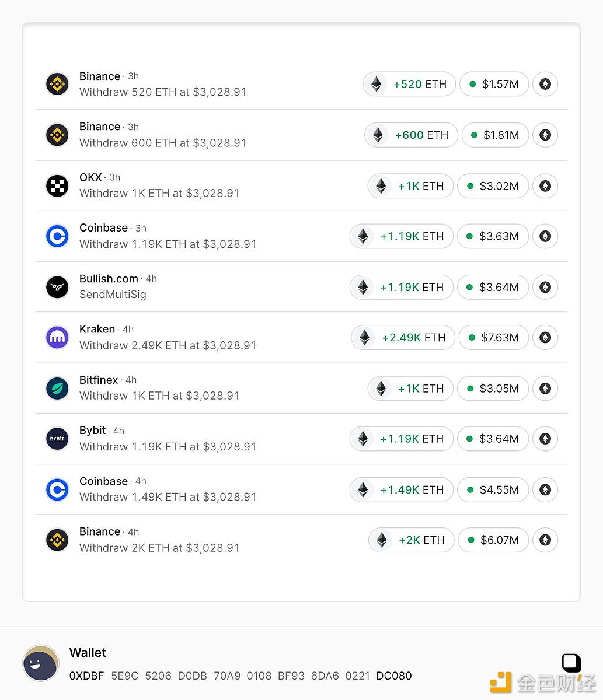The height and width of the screenshot is (700, 603).
Task: Select +1.19K ETH pill on first Coinbase row
Action: [402, 236]
